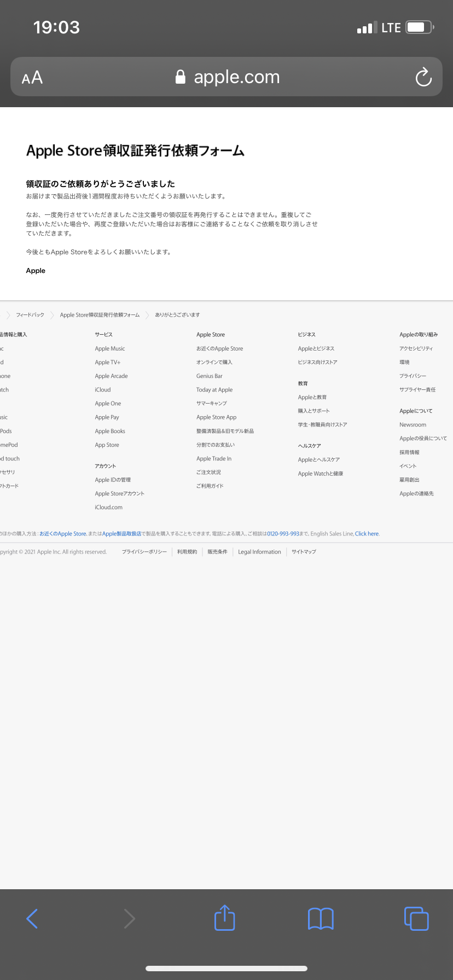The height and width of the screenshot is (980, 453).
Task: Open the Apple Arcade link
Action: pos(111,376)
